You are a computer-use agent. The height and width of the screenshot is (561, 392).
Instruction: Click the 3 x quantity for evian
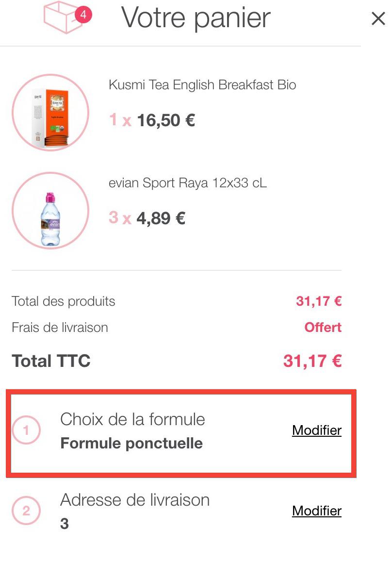[120, 218]
